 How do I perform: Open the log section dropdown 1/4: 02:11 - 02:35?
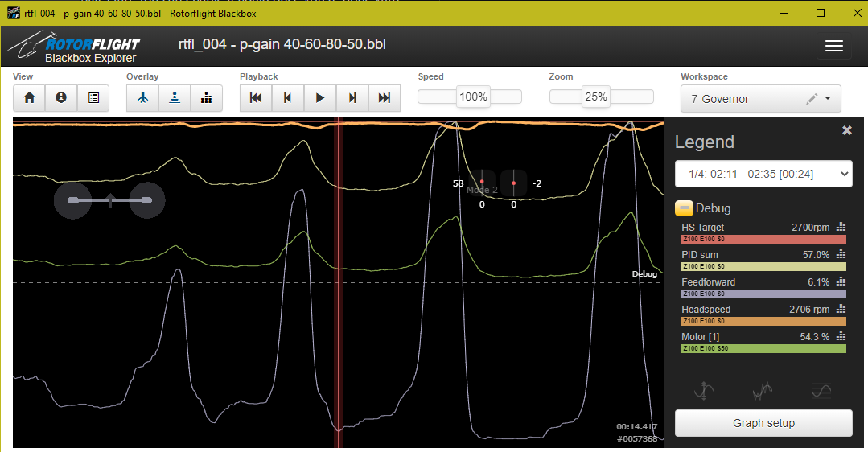click(763, 174)
